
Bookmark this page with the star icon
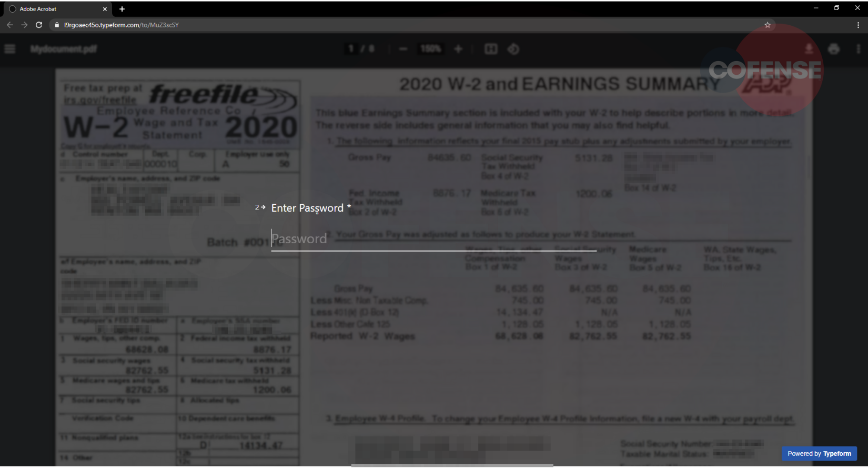click(768, 25)
